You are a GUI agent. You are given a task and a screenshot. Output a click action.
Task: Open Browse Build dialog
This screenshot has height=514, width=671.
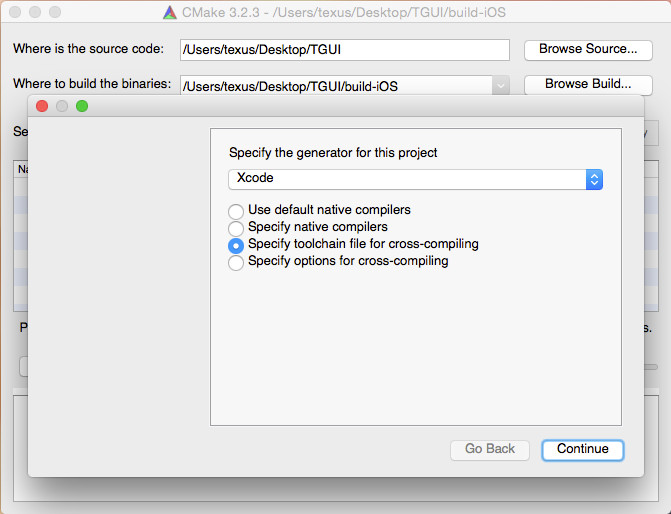(x=588, y=85)
